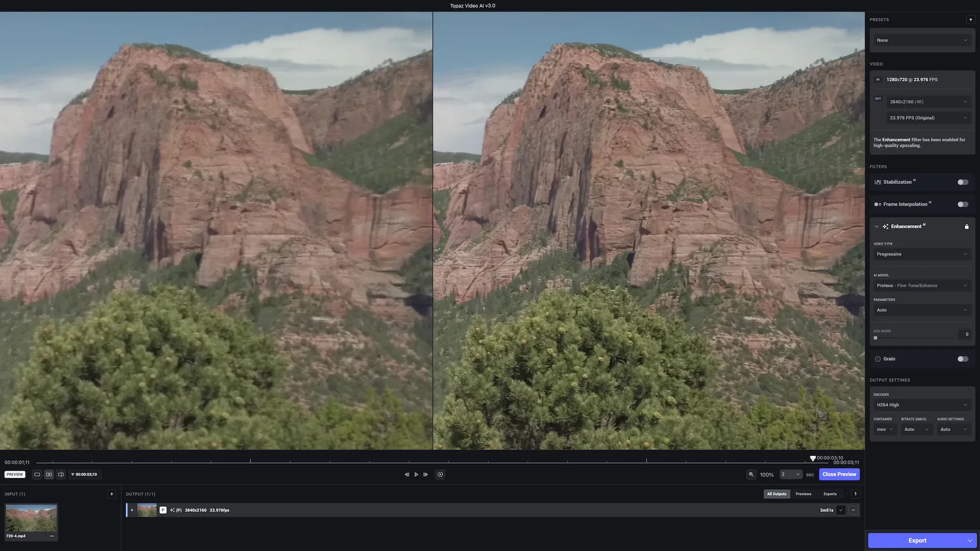This screenshot has height=551, width=980.
Task: Open the Container format dropdown
Action: click(x=884, y=429)
